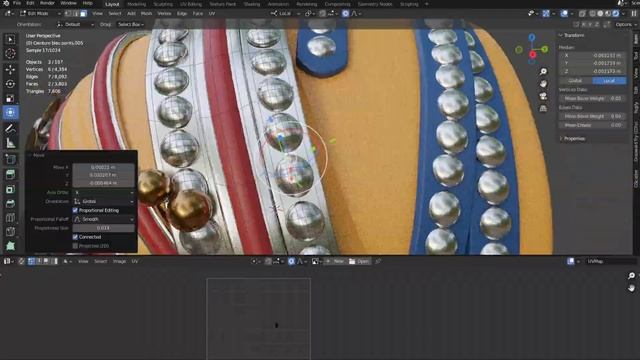The width and height of the screenshot is (640, 360).
Task: Open the Window menu
Action: 68,3
